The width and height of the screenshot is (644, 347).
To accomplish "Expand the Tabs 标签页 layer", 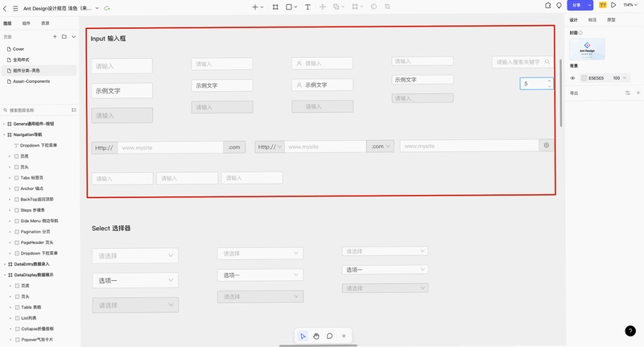I will [10, 178].
